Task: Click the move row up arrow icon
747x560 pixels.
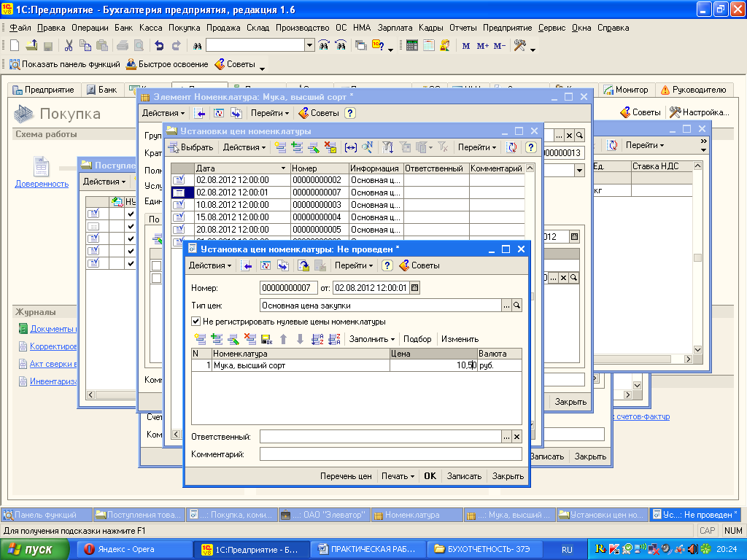Action: pos(284,339)
